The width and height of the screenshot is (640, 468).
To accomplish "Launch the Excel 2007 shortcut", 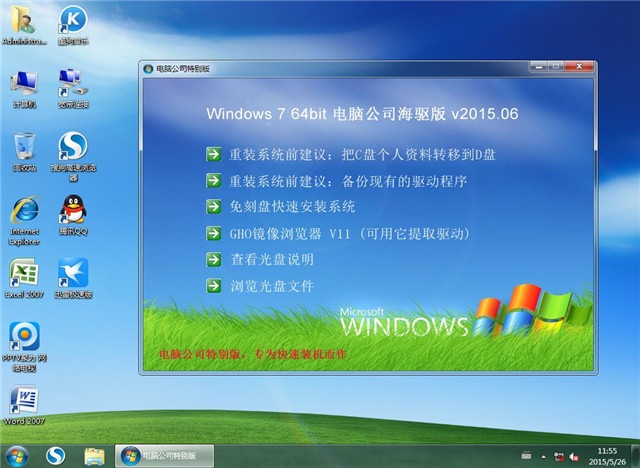I will tap(24, 278).
